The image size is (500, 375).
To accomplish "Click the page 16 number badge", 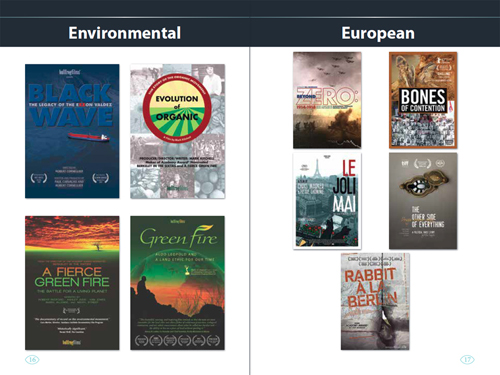I will tap(32, 359).
